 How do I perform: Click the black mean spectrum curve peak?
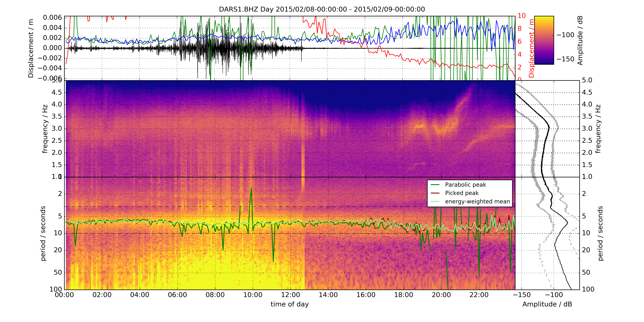[x=567, y=222]
